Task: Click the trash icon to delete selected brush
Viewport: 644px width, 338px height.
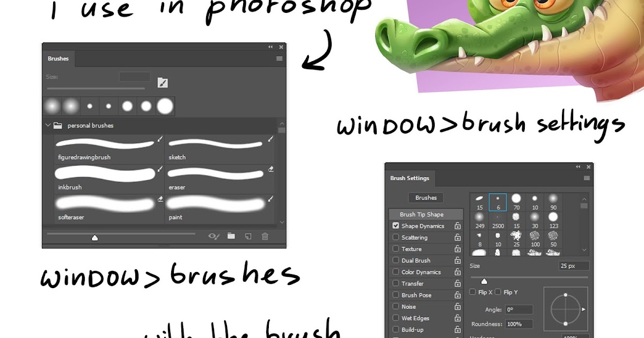Action: [264, 236]
